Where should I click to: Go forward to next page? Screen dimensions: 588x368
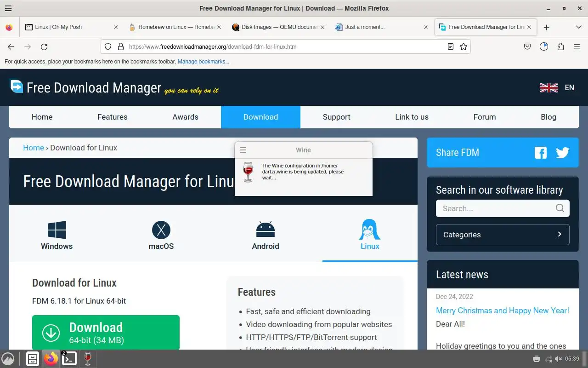pos(28,46)
